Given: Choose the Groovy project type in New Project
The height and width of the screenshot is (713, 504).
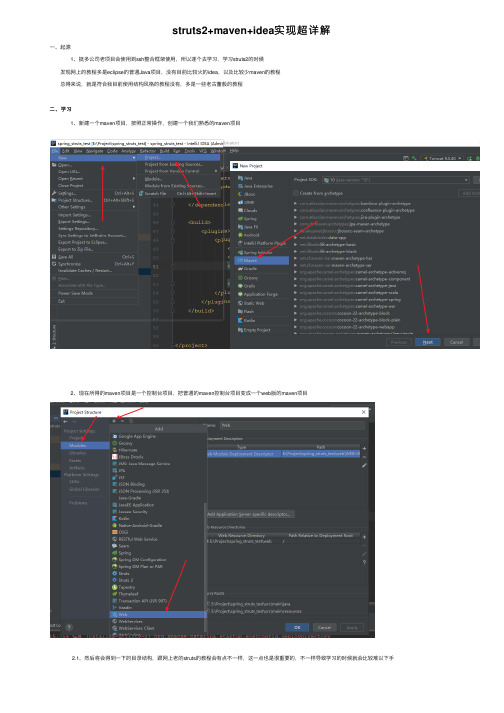Looking at the screenshot, I should pyautogui.click(x=248, y=277).
